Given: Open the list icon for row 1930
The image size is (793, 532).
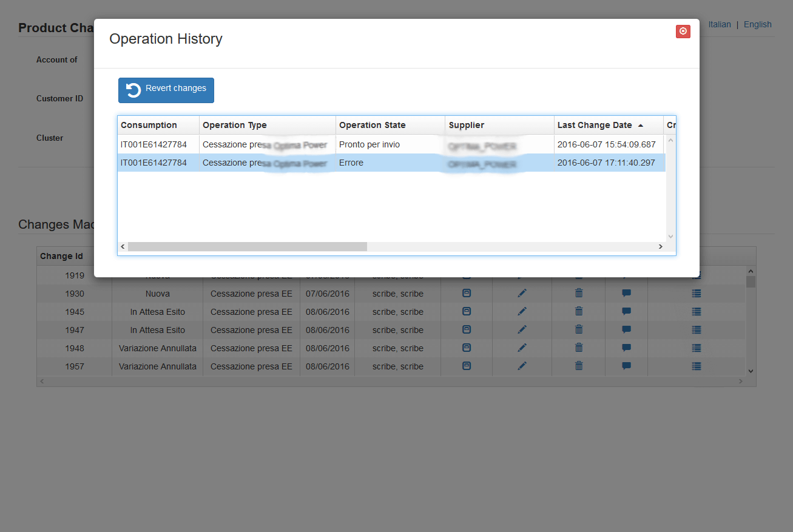Looking at the screenshot, I should (697, 294).
